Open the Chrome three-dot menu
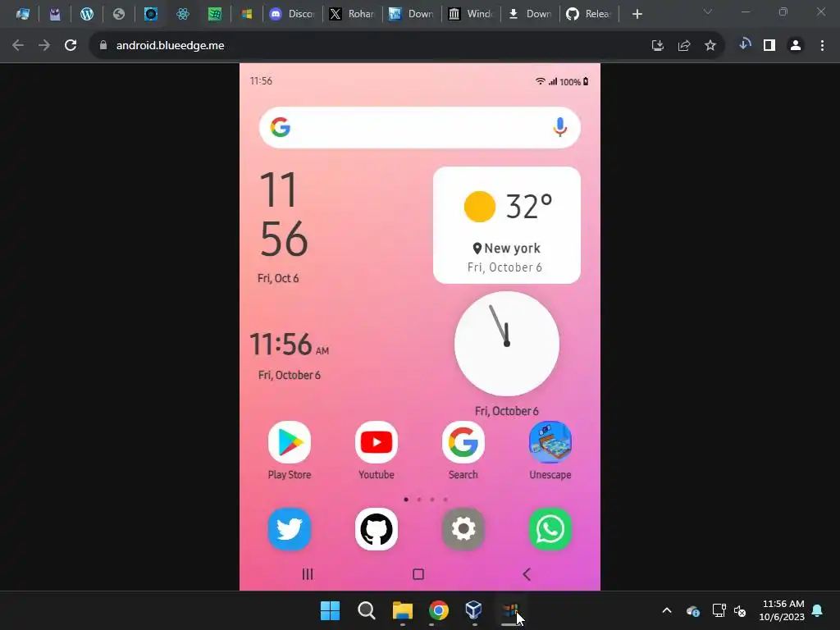The height and width of the screenshot is (630, 840). tap(822, 46)
